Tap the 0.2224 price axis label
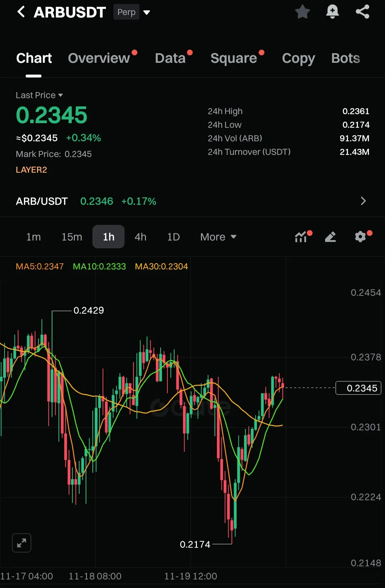The height and width of the screenshot is (588, 385). click(366, 497)
